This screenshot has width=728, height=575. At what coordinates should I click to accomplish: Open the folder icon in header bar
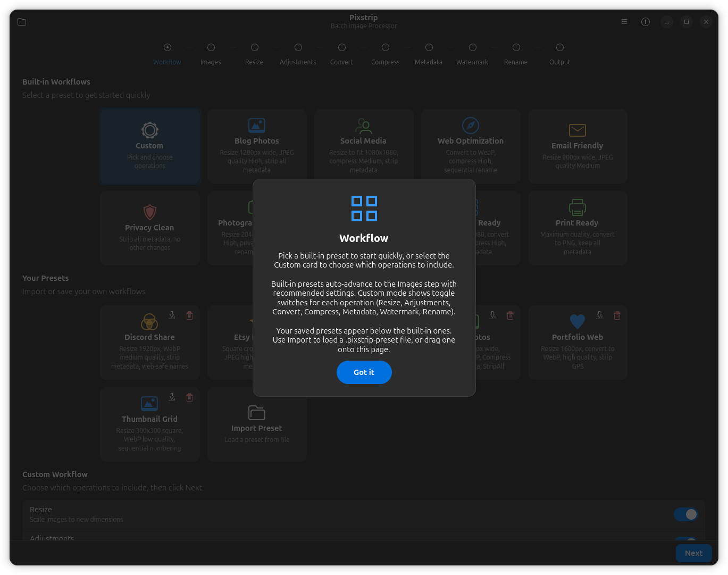tap(22, 22)
